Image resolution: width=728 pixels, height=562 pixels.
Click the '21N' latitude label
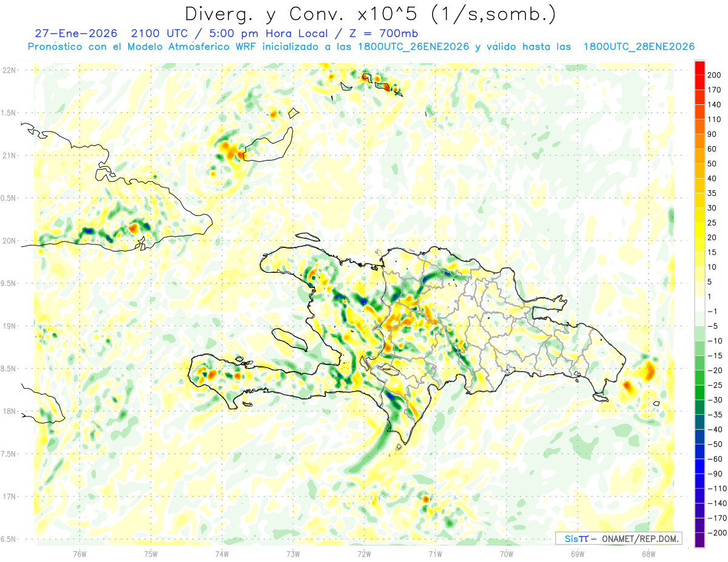tap(8, 155)
